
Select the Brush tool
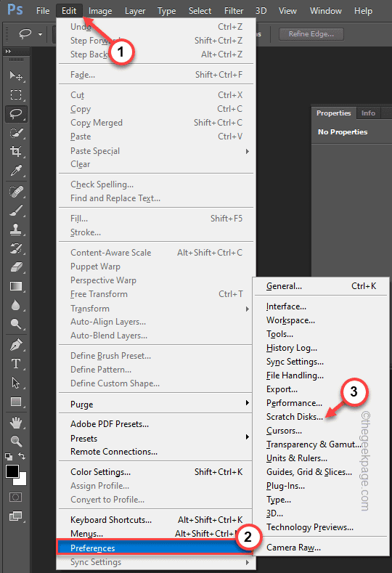pyautogui.click(x=16, y=211)
